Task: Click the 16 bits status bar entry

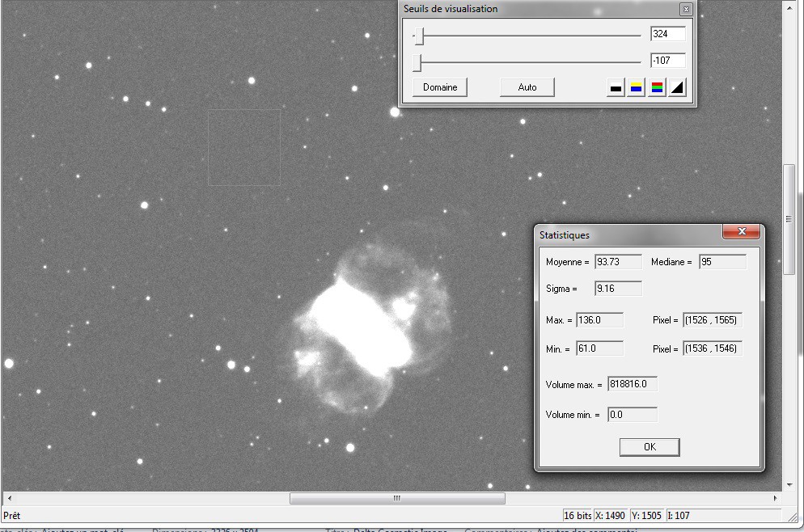Action: point(578,516)
